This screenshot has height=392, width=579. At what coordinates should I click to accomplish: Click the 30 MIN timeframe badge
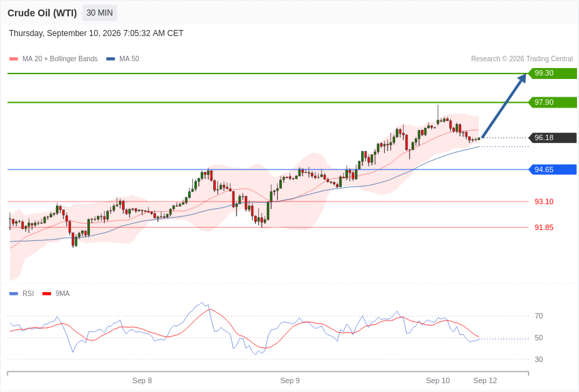pyautogui.click(x=99, y=13)
